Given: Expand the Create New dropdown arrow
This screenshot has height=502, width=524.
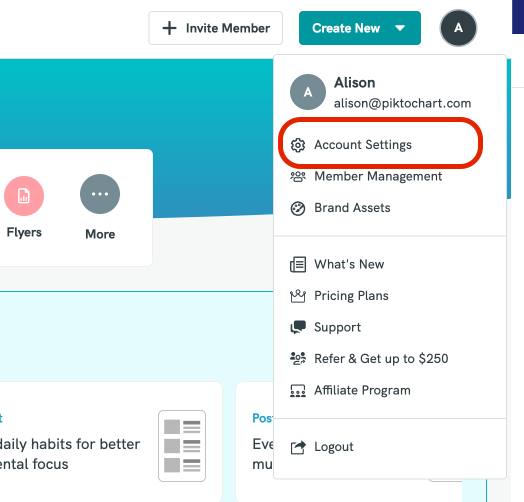Looking at the screenshot, I should [x=400, y=28].
